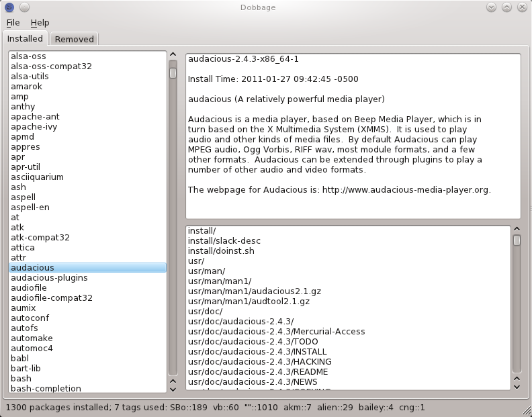This screenshot has height=417, width=532.
Task: Select bash package in list
Action: pos(87,378)
